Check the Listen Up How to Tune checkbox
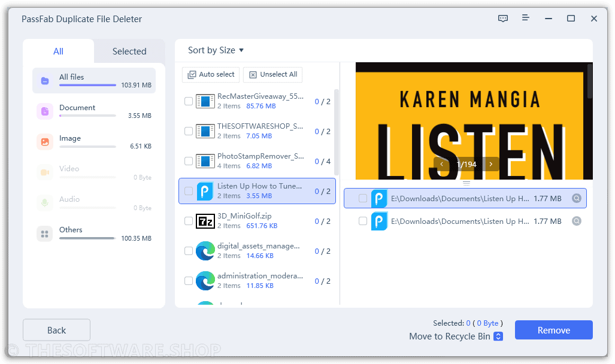This screenshot has width=615, height=364. click(x=189, y=191)
